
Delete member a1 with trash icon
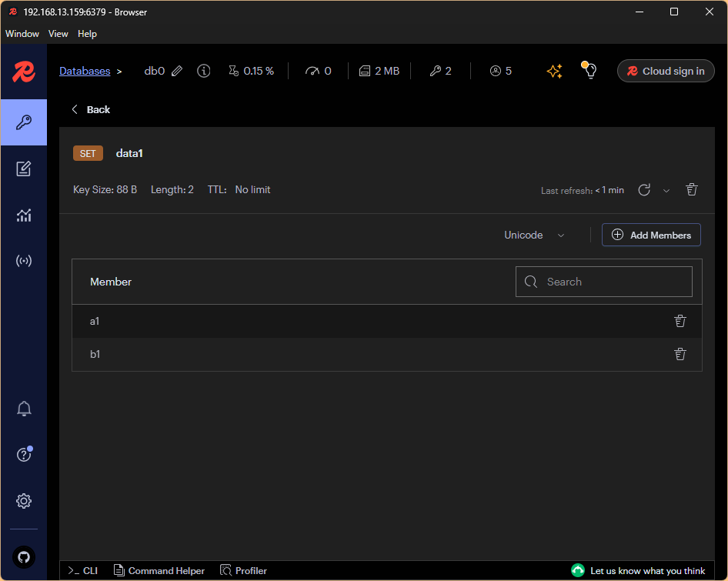680,321
